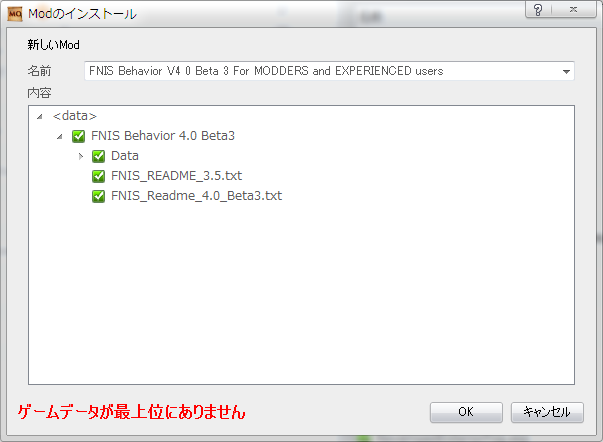Click the Mod Organizer icon in title bar
This screenshot has height=442, width=603.
pos(15,14)
